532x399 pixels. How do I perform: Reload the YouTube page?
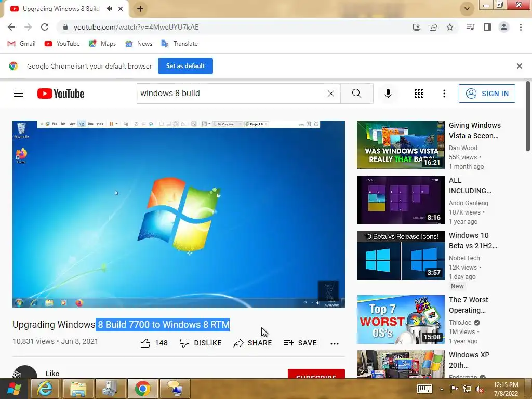point(45,27)
